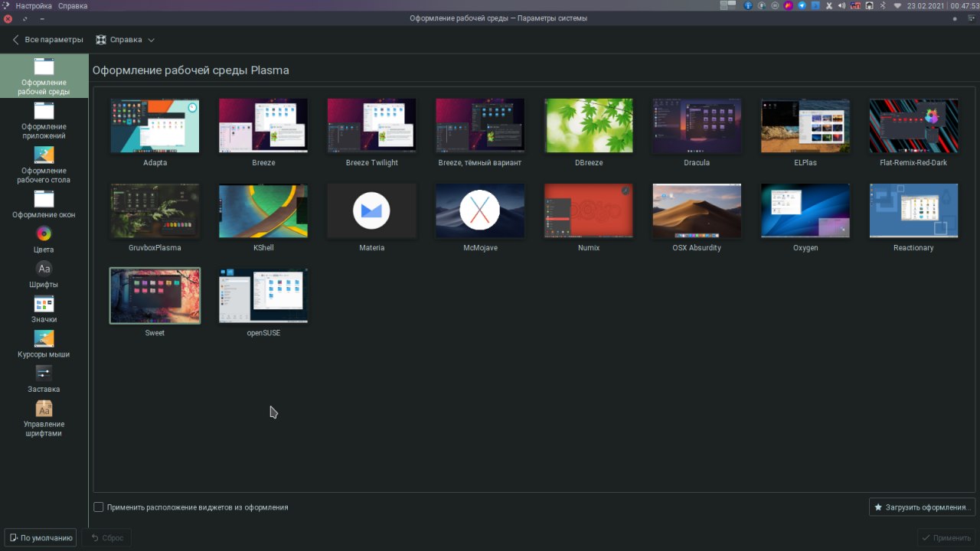This screenshot has height=551, width=980.
Task: Open the volume tray icon
Action: [x=841, y=5]
